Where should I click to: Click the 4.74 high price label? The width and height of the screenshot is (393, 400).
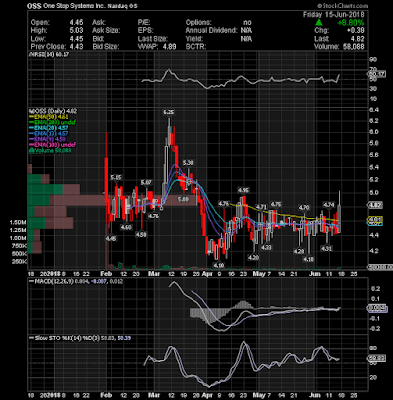pos(329,205)
